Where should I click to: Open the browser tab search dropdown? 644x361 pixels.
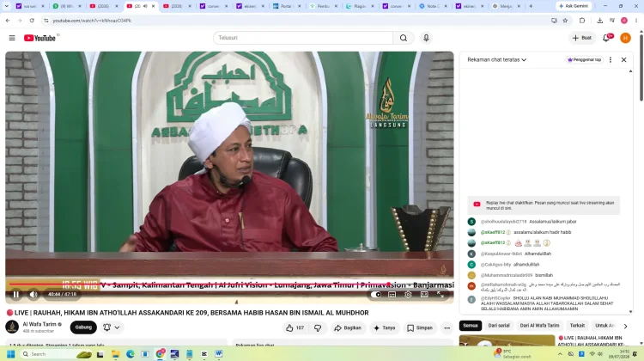(6, 6)
